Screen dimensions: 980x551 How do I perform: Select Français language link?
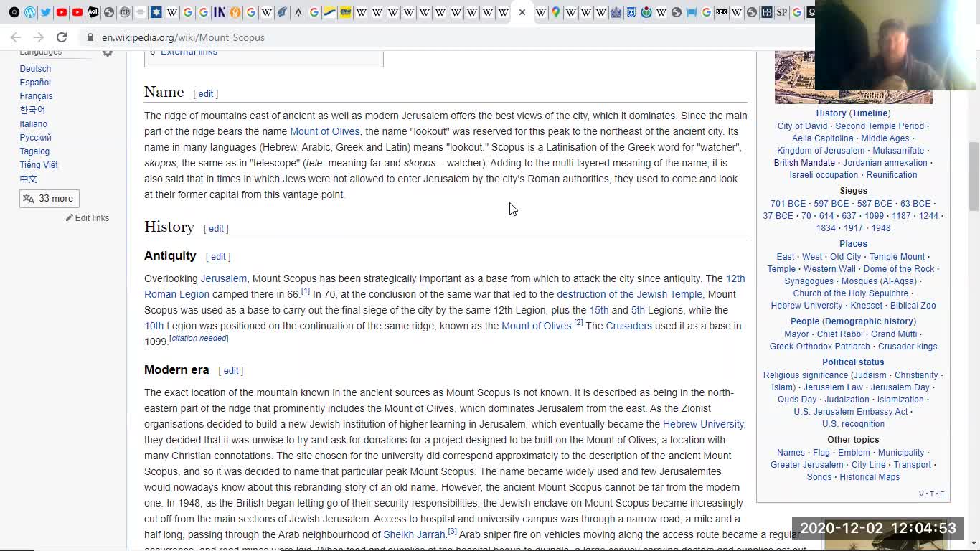pyautogui.click(x=36, y=96)
